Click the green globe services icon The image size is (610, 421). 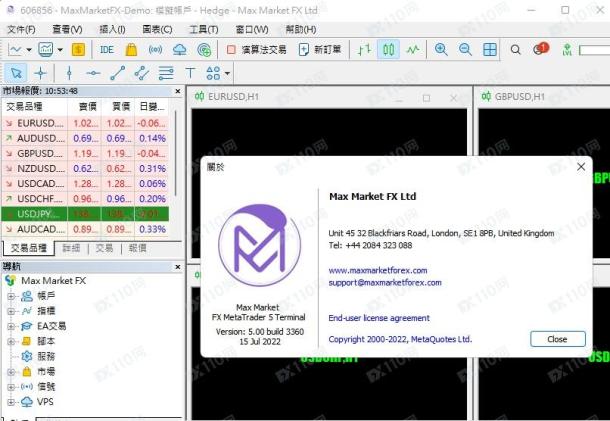(204, 50)
